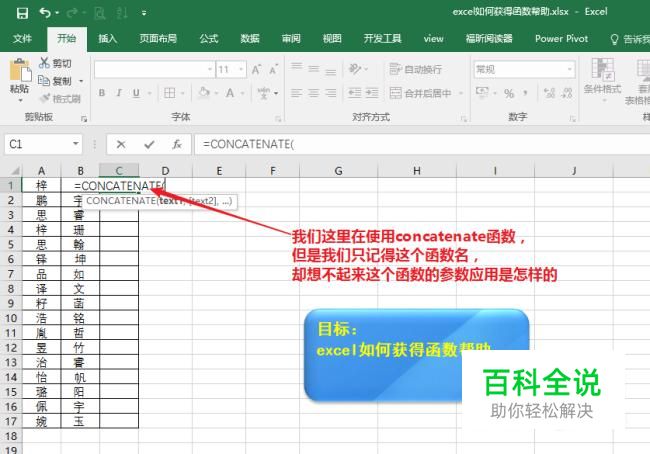Open the Name Box dropdown arrow
This screenshot has height=454, width=650.
pyautogui.click(x=76, y=144)
